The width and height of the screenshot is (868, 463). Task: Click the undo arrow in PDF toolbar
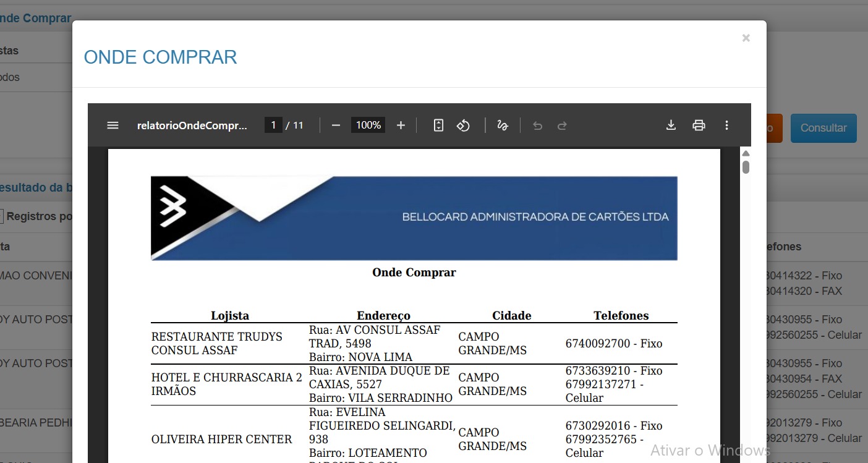[x=537, y=125]
